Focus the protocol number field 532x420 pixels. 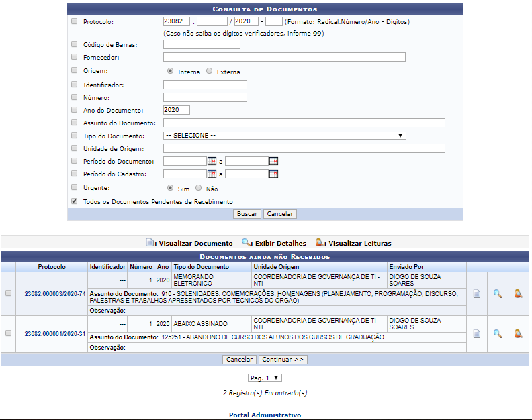coord(212,21)
